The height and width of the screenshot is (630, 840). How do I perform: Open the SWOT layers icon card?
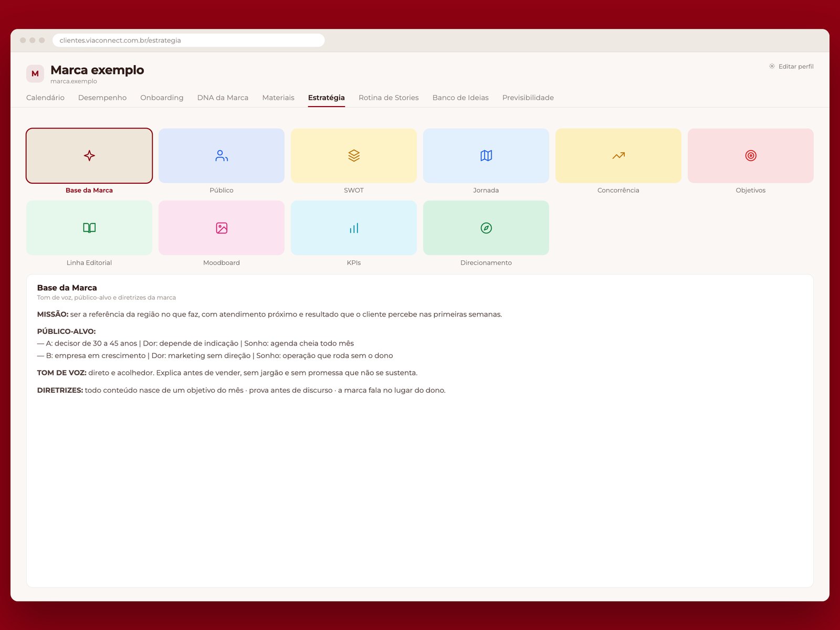[x=354, y=156]
